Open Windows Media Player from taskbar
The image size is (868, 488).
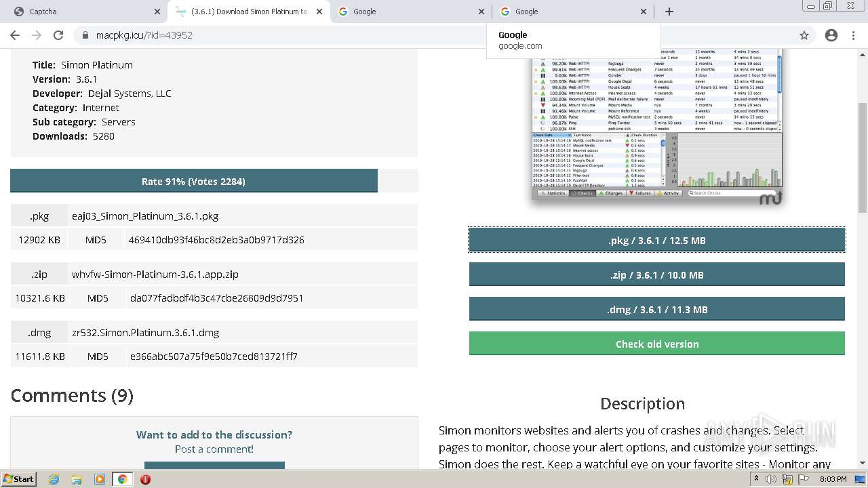click(100, 479)
